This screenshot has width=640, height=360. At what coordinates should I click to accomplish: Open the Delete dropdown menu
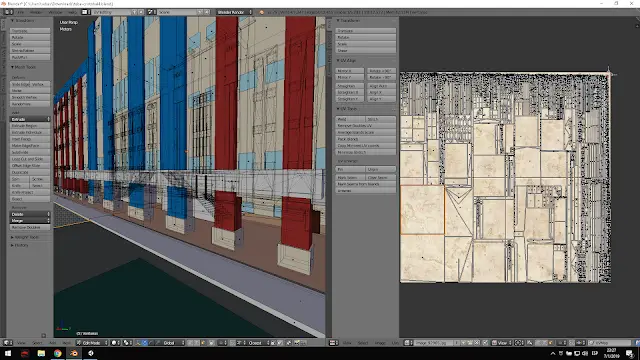[30, 214]
